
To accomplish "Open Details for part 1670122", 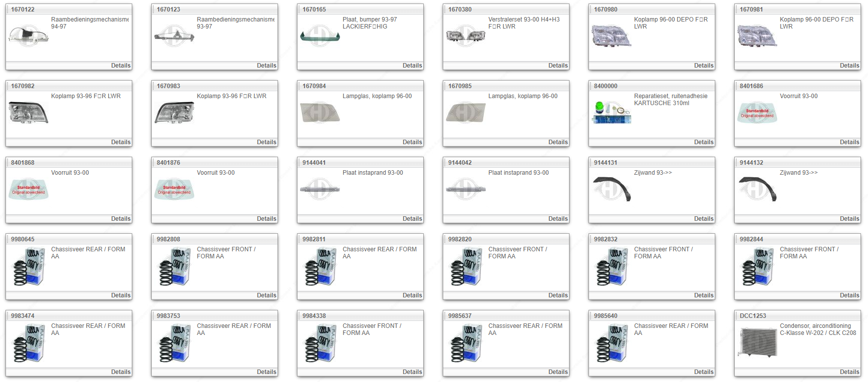I will click(120, 66).
